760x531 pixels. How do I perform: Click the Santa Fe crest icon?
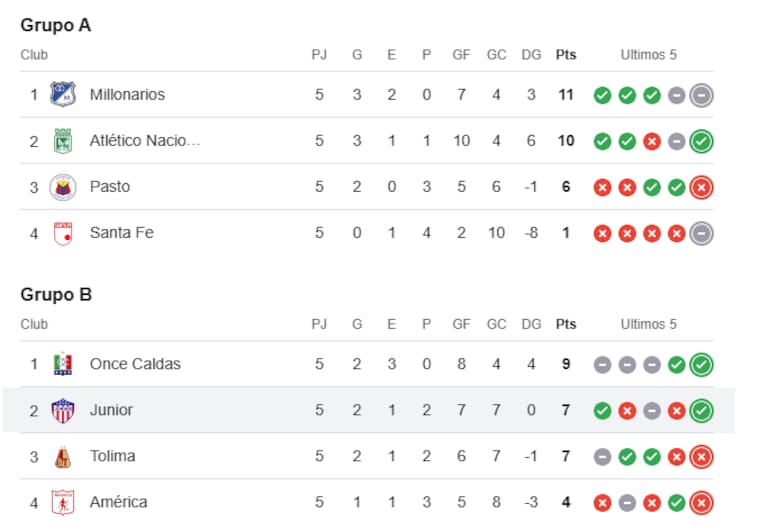(x=63, y=233)
